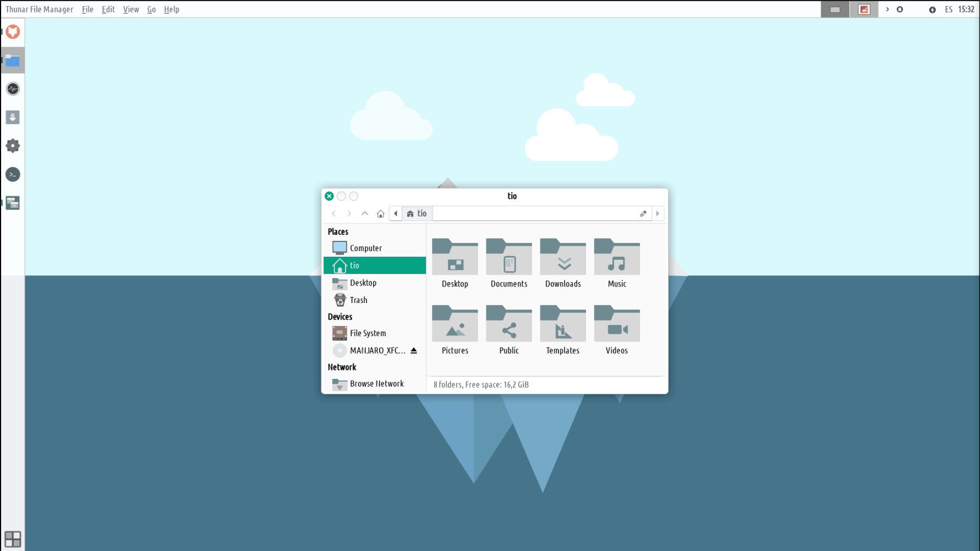Expand the panel's hidden items chevron
Viewport: 980px width, 551px height.
tap(887, 9)
